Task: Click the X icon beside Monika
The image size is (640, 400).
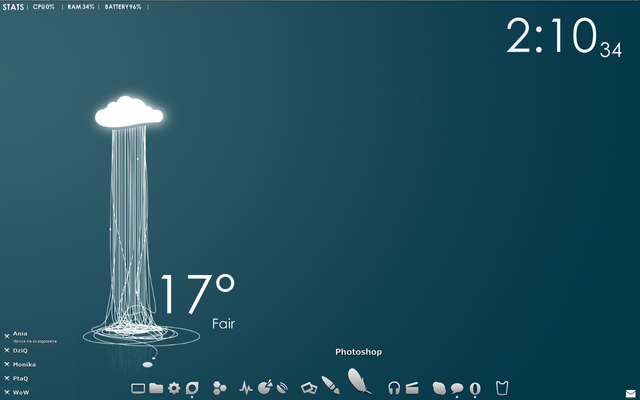Action: (x=7, y=364)
